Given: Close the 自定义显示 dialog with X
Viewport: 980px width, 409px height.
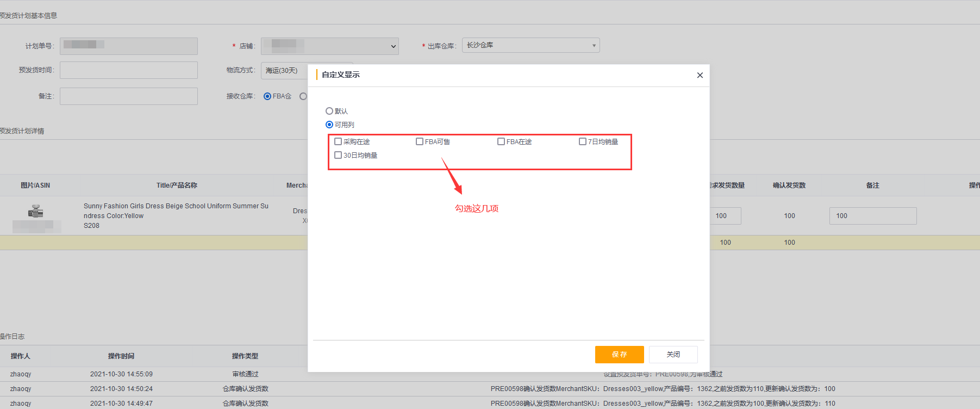Looking at the screenshot, I should coord(700,75).
